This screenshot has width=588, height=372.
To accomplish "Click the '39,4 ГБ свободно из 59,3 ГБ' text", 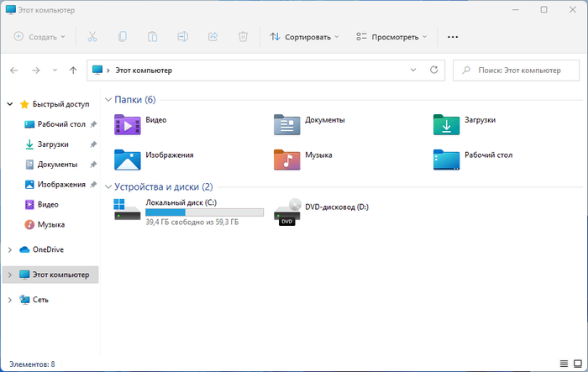I will [x=192, y=222].
